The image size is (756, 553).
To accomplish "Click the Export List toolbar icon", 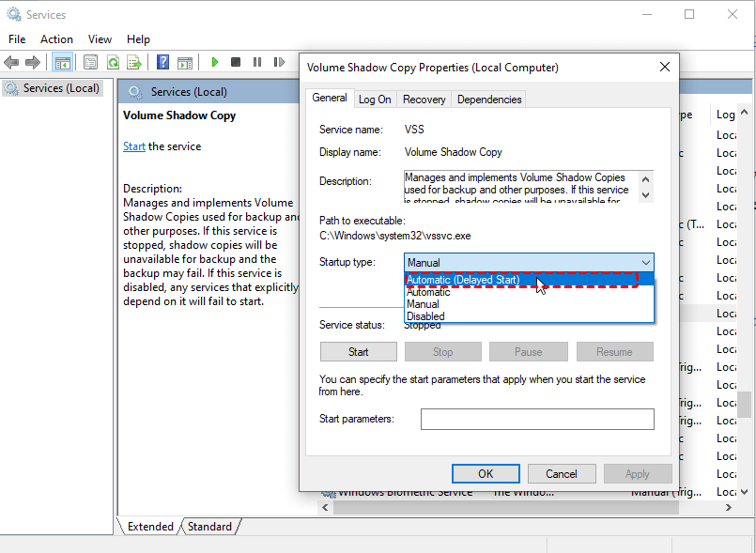I will point(134,63).
